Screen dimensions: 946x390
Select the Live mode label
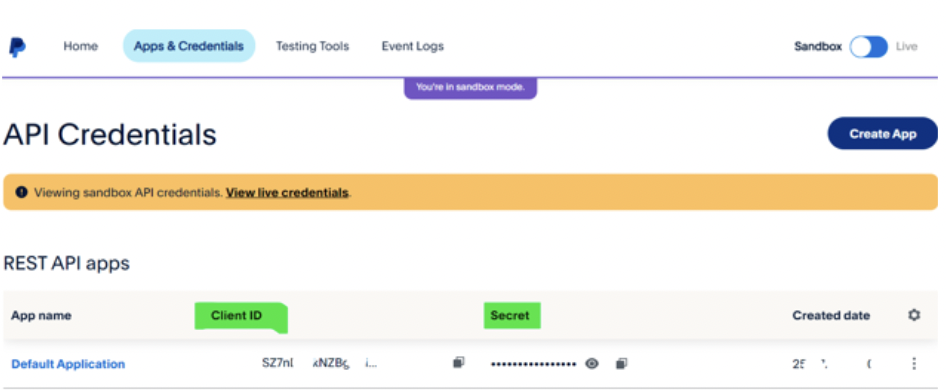point(906,46)
